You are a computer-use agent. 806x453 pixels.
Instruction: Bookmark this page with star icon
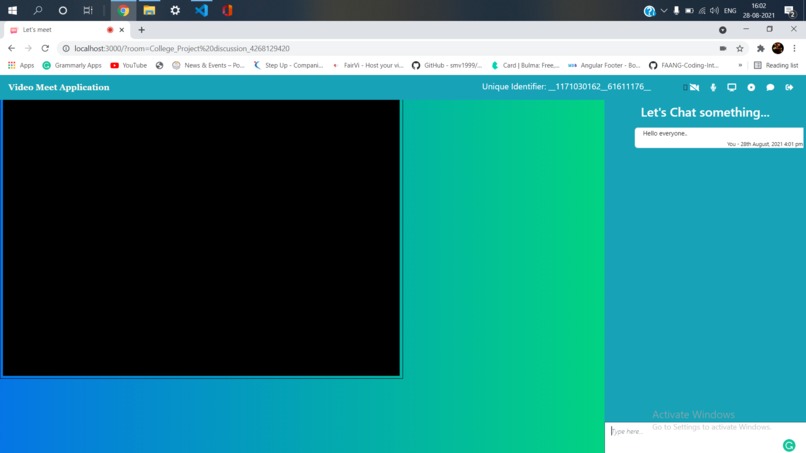(740, 48)
